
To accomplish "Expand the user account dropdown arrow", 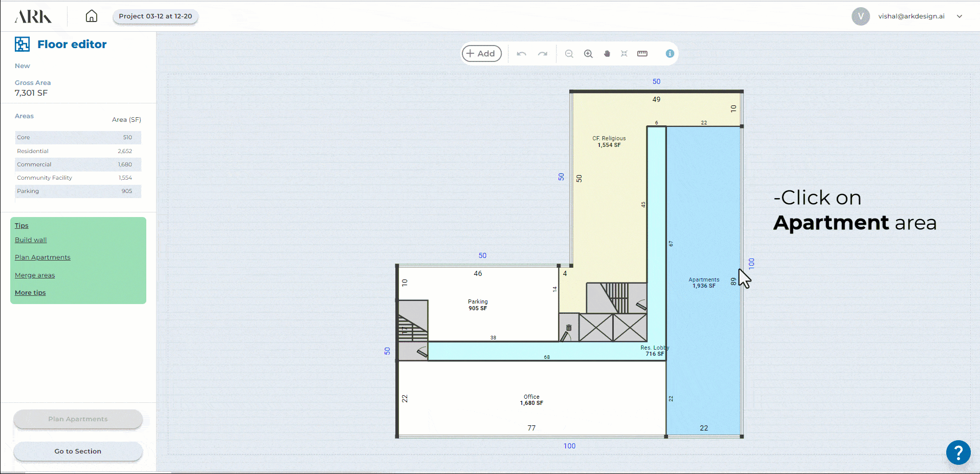I will (x=960, y=16).
